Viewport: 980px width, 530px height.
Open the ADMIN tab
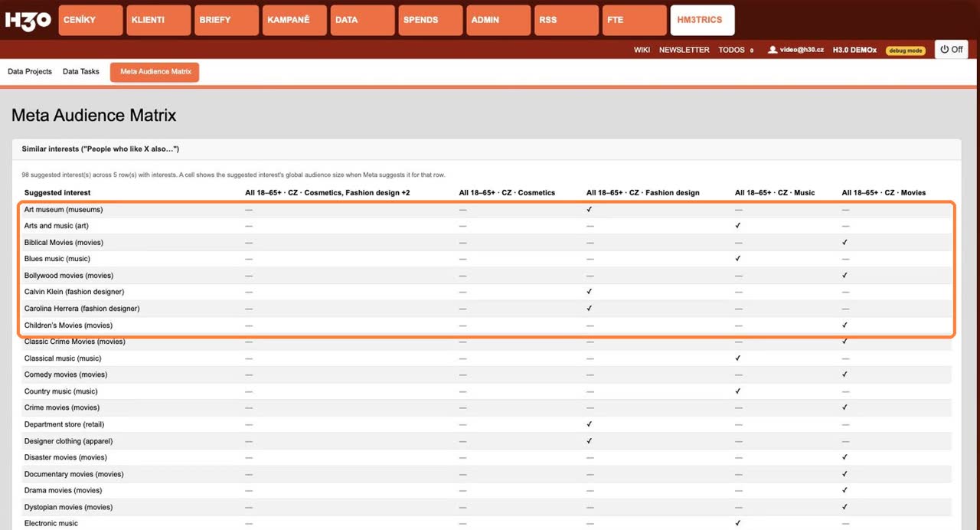[498, 20]
